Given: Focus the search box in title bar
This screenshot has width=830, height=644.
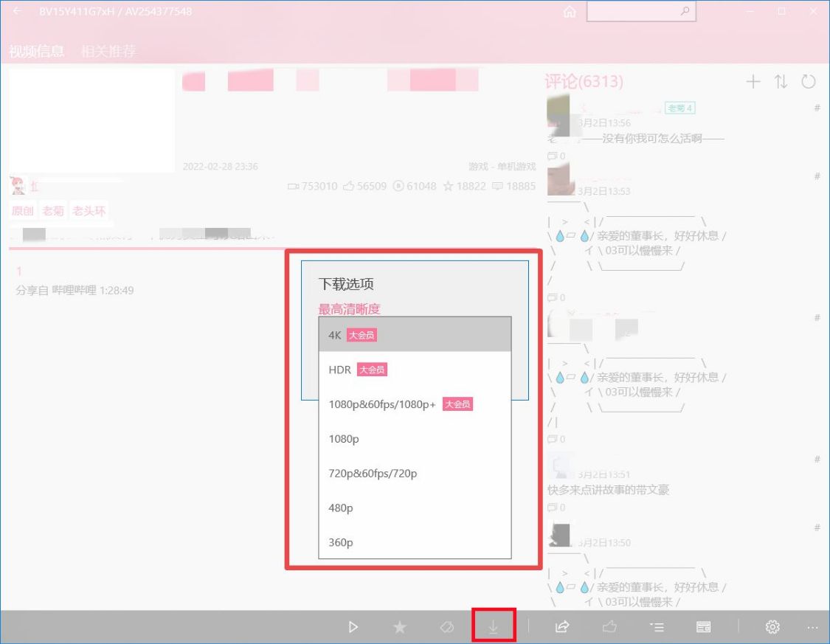Looking at the screenshot, I should click(641, 11).
